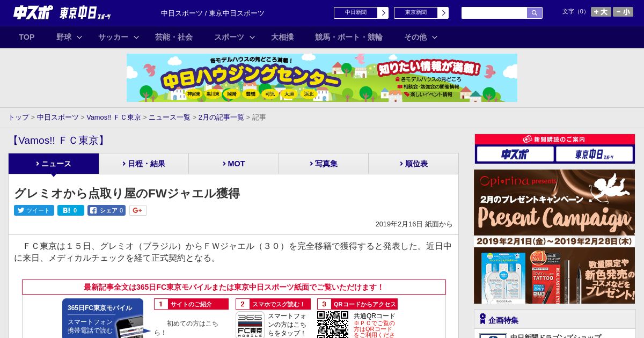Image resolution: width=644 pixels, height=338 pixels.
Task: Click the 中スポ logo in header
Action: pos(33,13)
